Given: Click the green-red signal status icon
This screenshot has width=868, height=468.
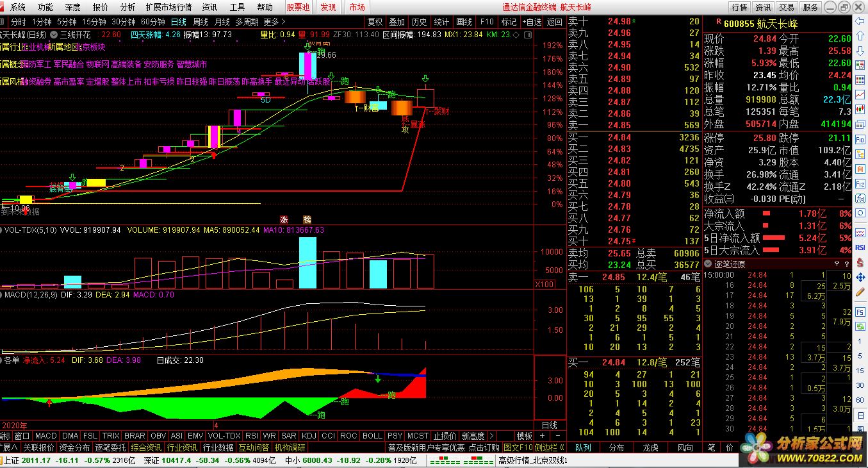Looking at the screenshot, I should click(462, 460).
